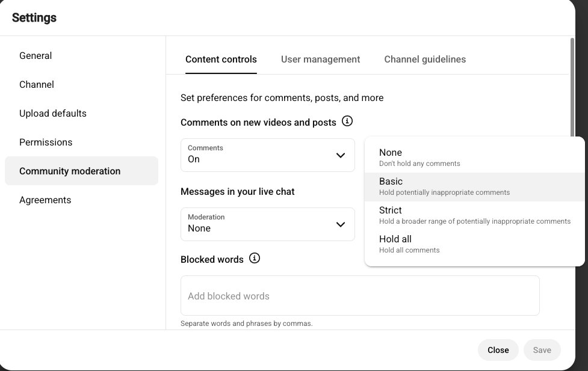Switch to the User management tab

pos(320,59)
